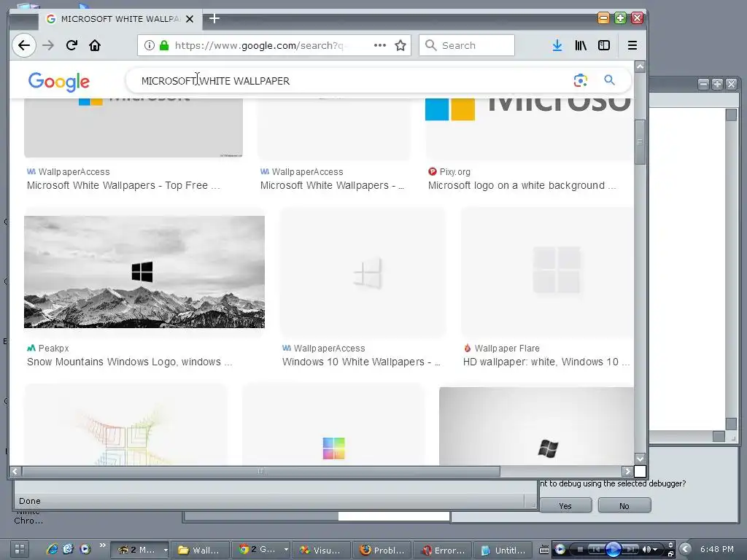The height and width of the screenshot is (560, 747).
Task: Click the browser Search box
Action: [467, 45]
